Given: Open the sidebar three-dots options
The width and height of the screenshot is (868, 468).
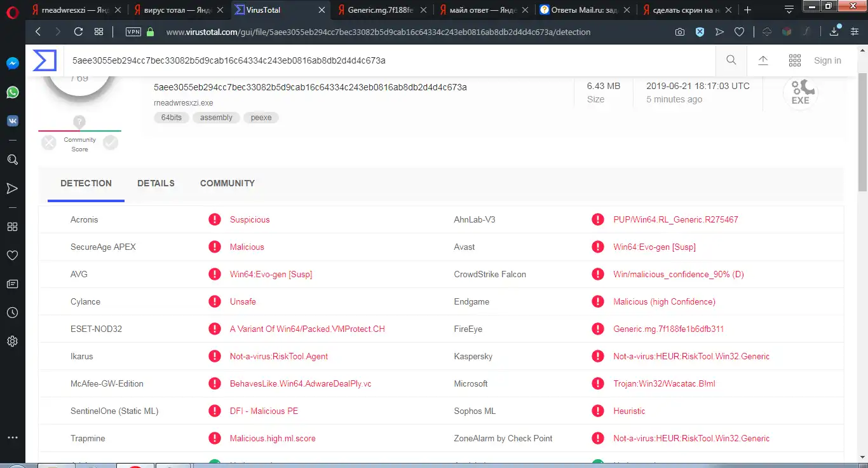Looking at the screenshot, I should (x=12, y=437).
